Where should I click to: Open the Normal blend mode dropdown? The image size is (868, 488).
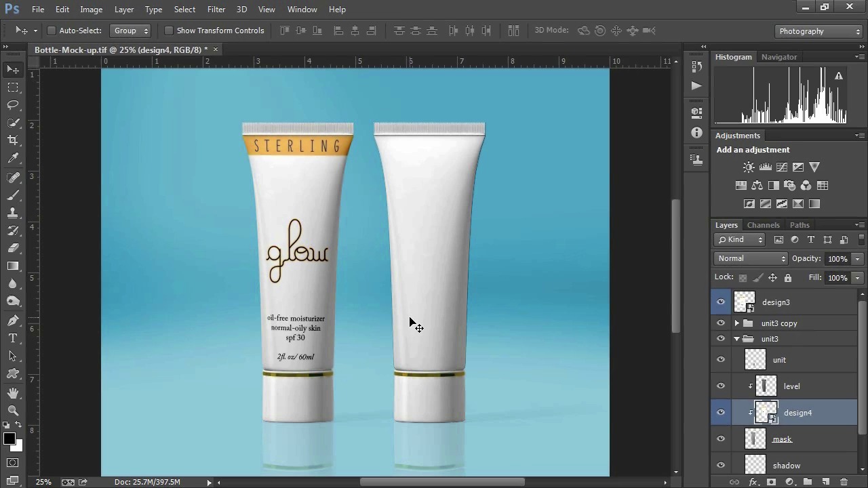751,258
